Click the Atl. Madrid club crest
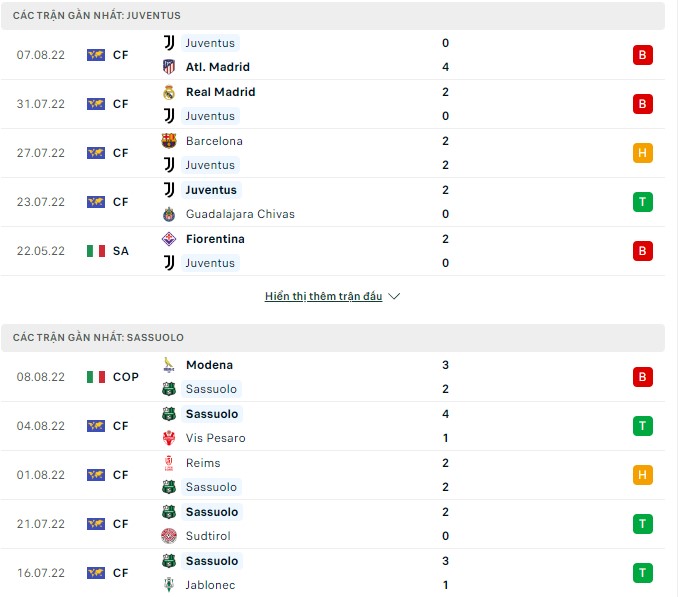The image size is (678, 597). (169, 67)
